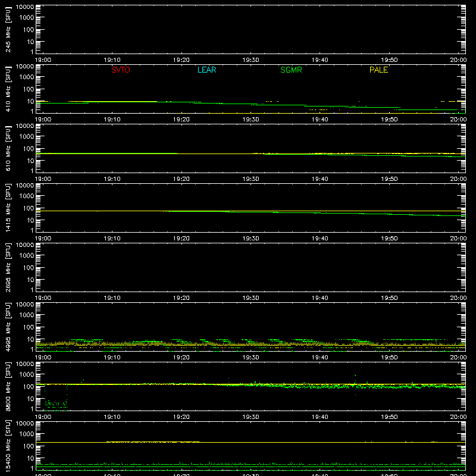Click the 100 tick of the 4995 MHz panel
Screen dimensions: 476x476
click(x=29, y=327)
